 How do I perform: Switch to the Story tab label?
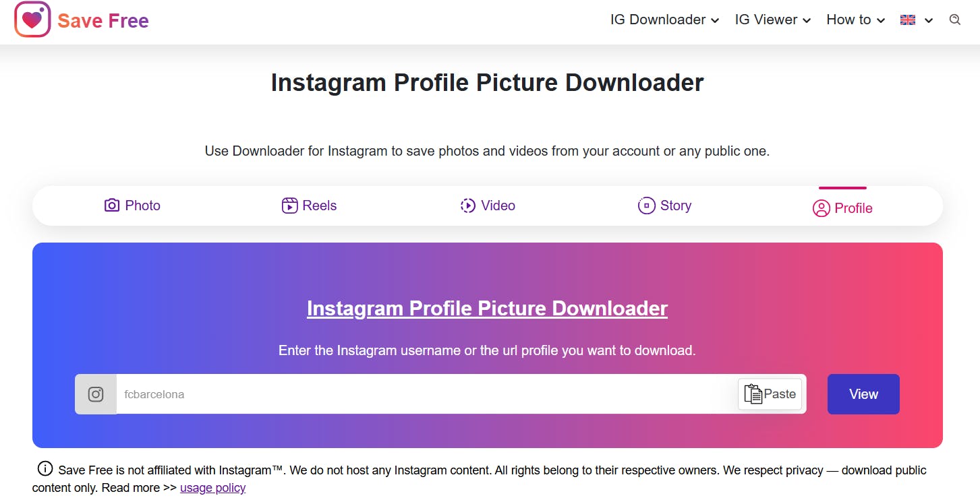tap(676, 206)
